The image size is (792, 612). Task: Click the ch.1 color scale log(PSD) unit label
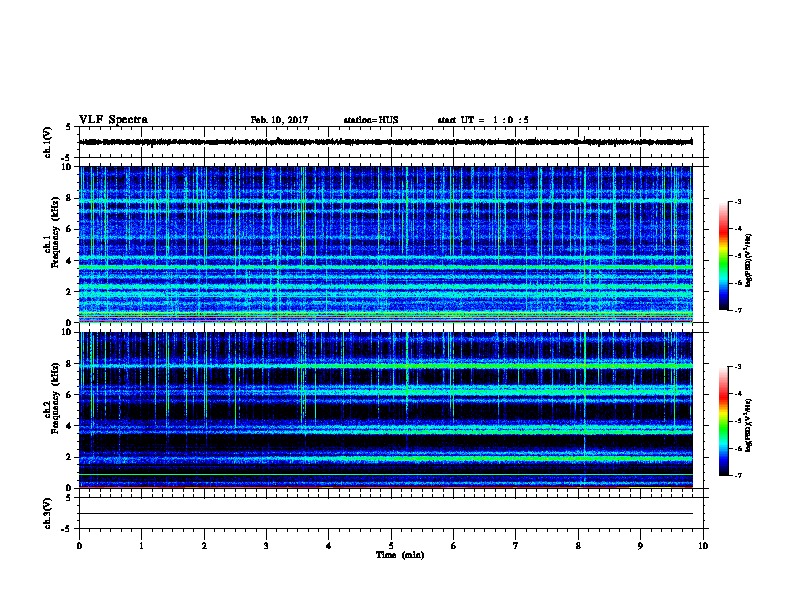[x=749, y=260]
